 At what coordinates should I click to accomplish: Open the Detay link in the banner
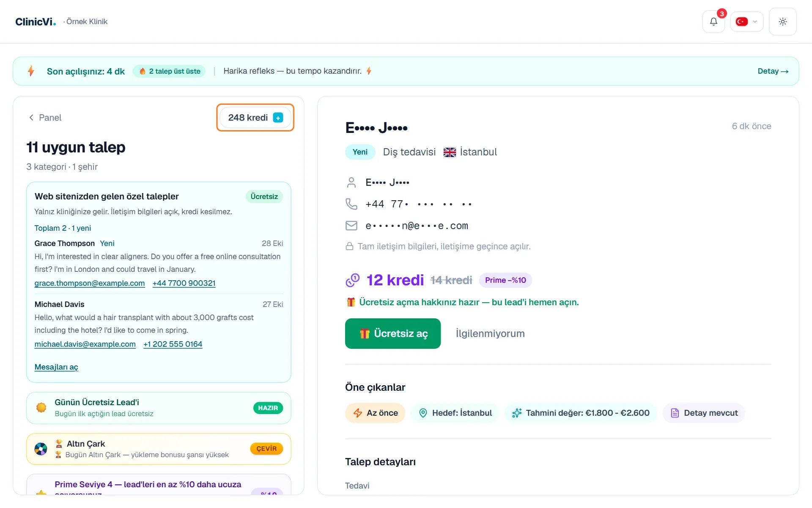773,71
